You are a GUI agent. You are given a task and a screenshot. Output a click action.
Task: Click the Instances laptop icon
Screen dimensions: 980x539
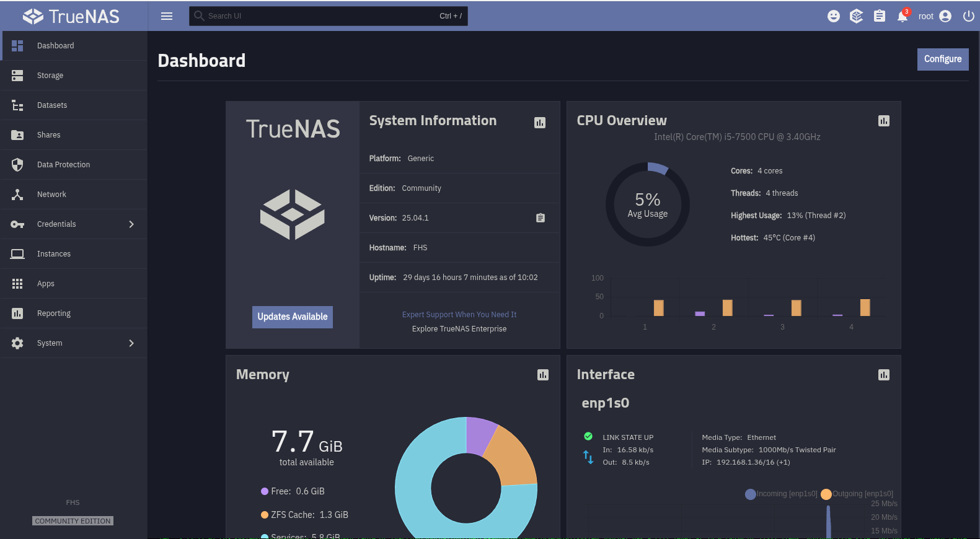pyautogui.click(x=17, y=254)
